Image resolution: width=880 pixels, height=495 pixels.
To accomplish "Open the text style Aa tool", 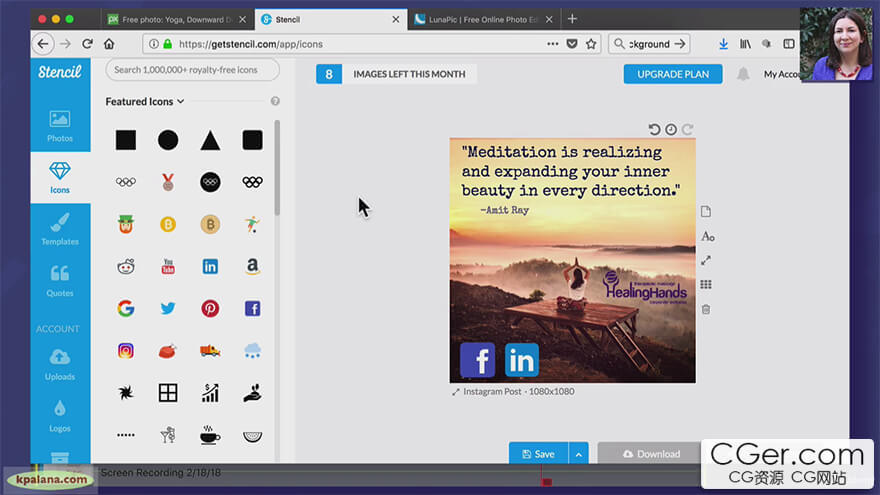I will (x=707, y=236).
